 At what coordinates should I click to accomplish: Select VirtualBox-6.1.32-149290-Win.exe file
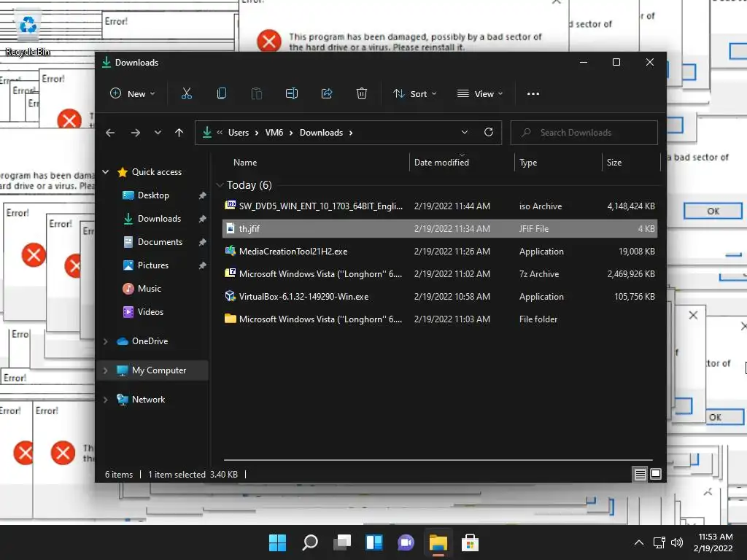coord(440,297)
